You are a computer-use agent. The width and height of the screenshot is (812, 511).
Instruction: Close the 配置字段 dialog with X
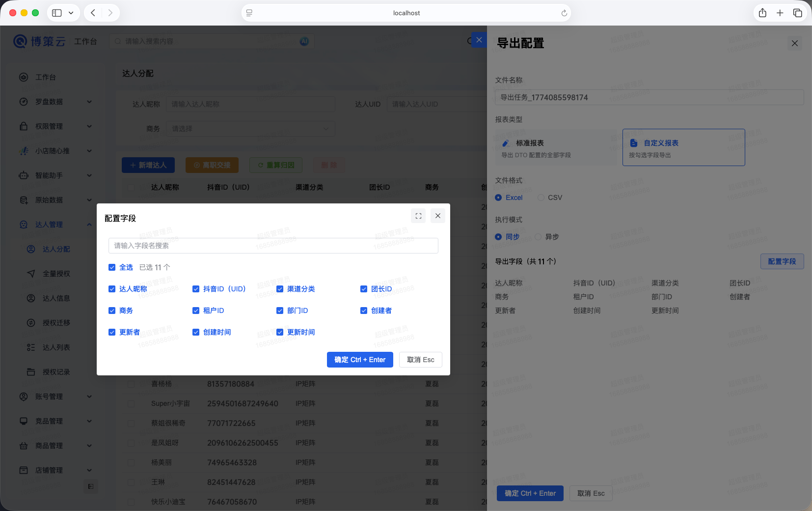point(438,216)
